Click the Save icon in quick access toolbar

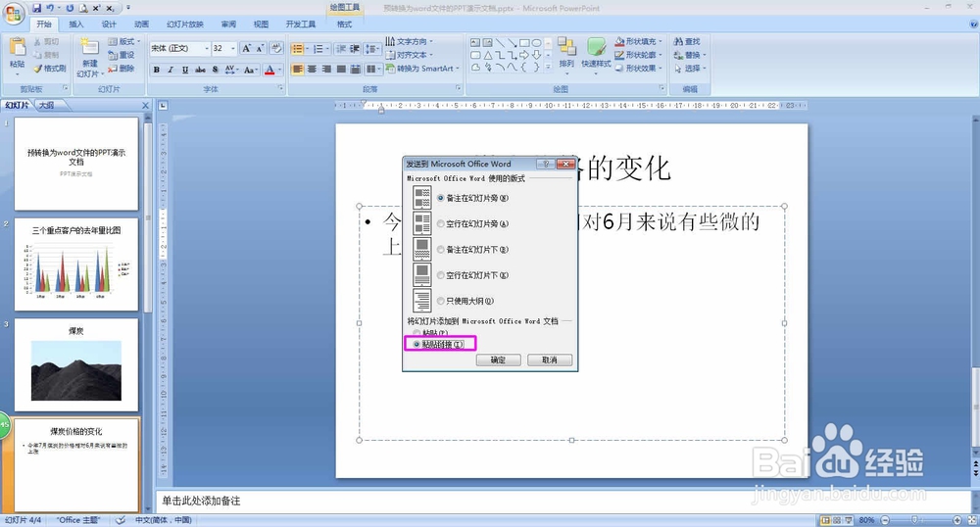pos(37,8)
